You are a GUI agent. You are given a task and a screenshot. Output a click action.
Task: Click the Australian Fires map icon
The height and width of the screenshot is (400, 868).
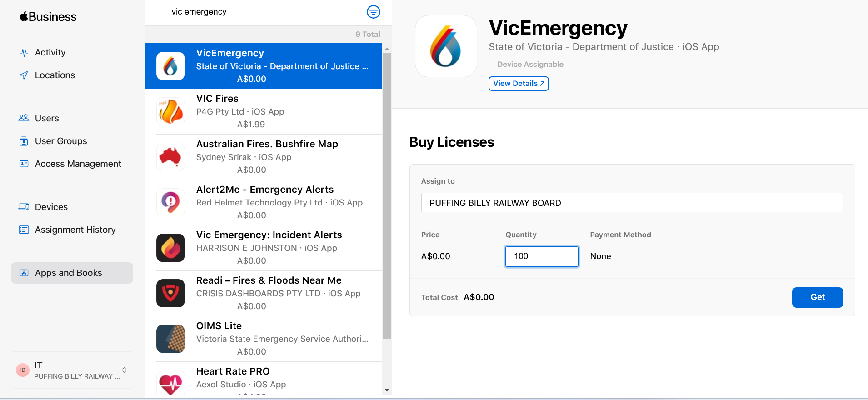[170, 157]
